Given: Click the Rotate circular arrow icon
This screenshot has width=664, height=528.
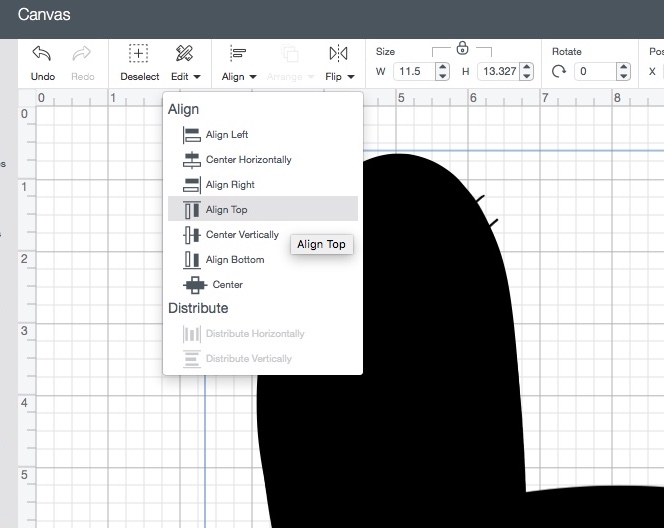Looking at the screenshot, I should pos(559,71).
